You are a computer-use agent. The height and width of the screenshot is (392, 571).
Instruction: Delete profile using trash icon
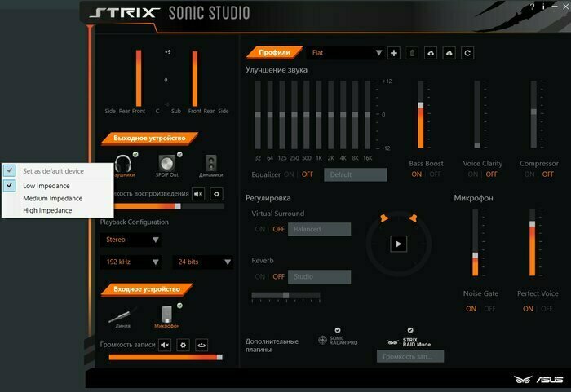[412, 53]
